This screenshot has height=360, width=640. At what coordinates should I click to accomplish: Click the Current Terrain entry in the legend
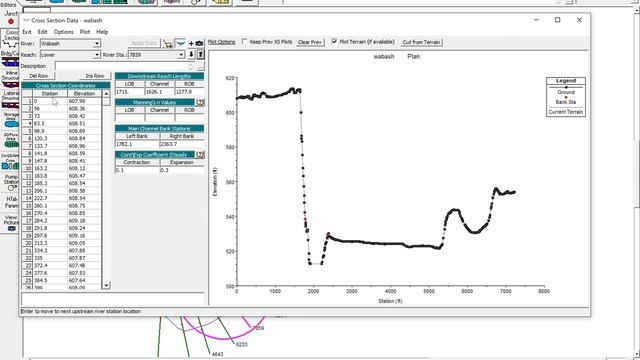[x=566, y=112]
